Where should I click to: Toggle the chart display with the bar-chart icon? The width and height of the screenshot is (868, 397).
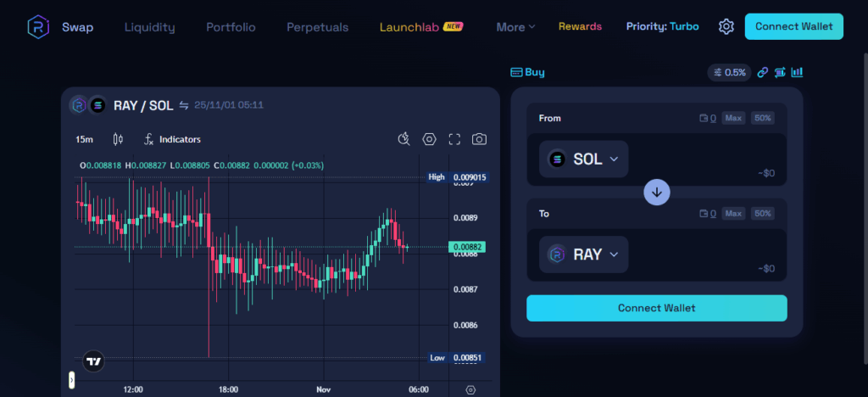tap(797, 73)
